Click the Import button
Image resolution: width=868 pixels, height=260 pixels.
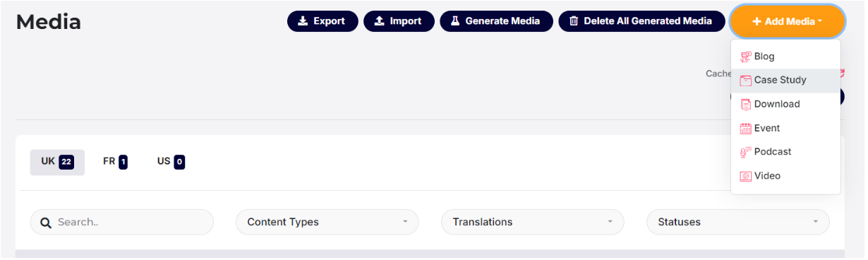point(399,21)
